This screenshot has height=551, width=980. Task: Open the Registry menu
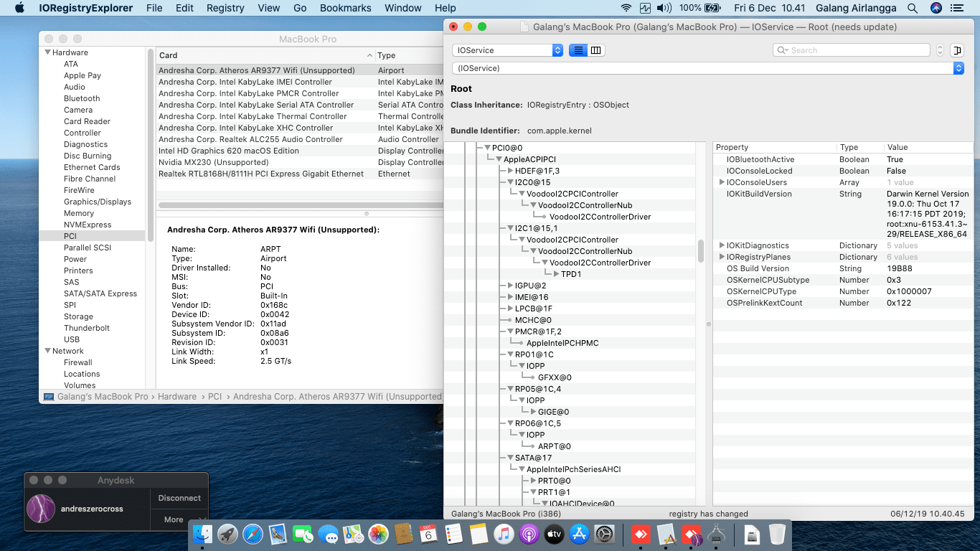point(225,8)
